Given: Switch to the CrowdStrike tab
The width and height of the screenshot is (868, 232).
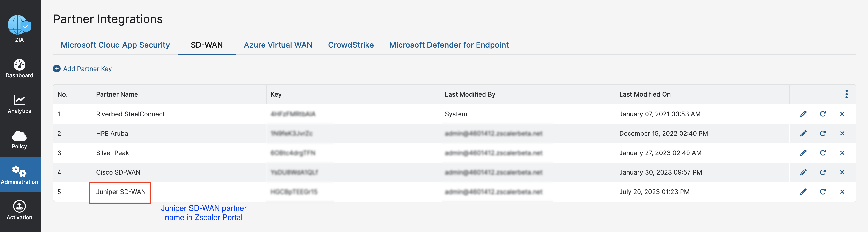Looking at the screenshot, I should [351, 45].
